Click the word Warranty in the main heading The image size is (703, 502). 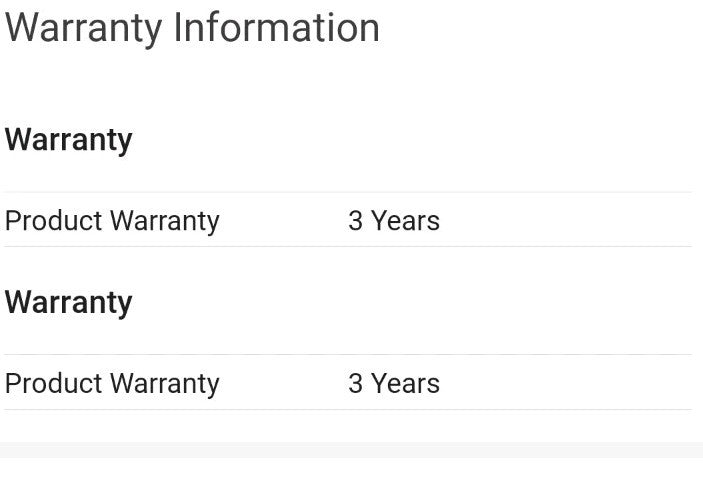83,30
